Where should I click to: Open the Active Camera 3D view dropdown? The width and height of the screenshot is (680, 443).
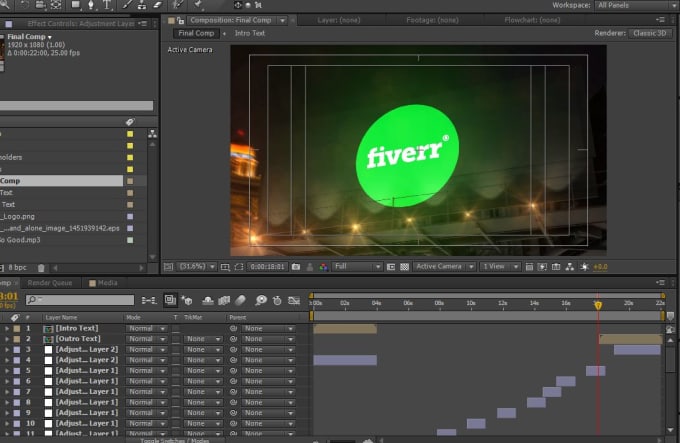pos(444,267)
